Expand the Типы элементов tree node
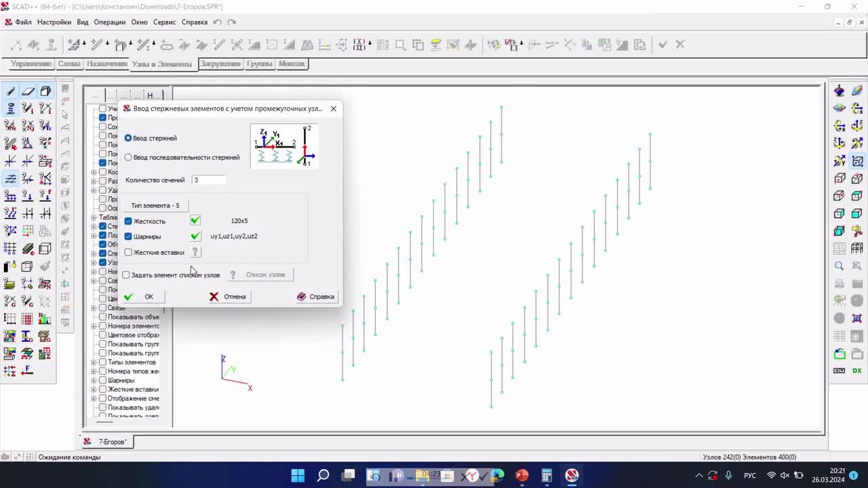 (94, 362)
